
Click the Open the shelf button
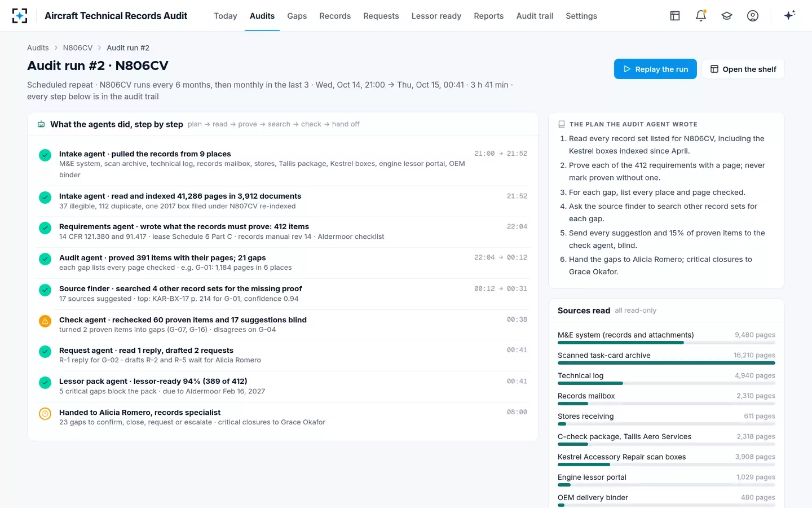(743, 69)
